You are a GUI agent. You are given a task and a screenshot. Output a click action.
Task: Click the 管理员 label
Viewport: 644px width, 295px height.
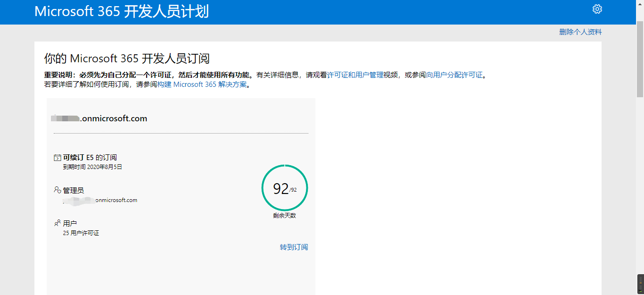pos(74,190)
